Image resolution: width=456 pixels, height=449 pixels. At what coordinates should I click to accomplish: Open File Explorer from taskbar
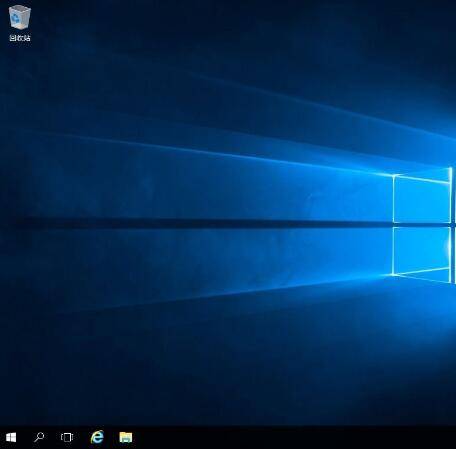coord(126,437)
